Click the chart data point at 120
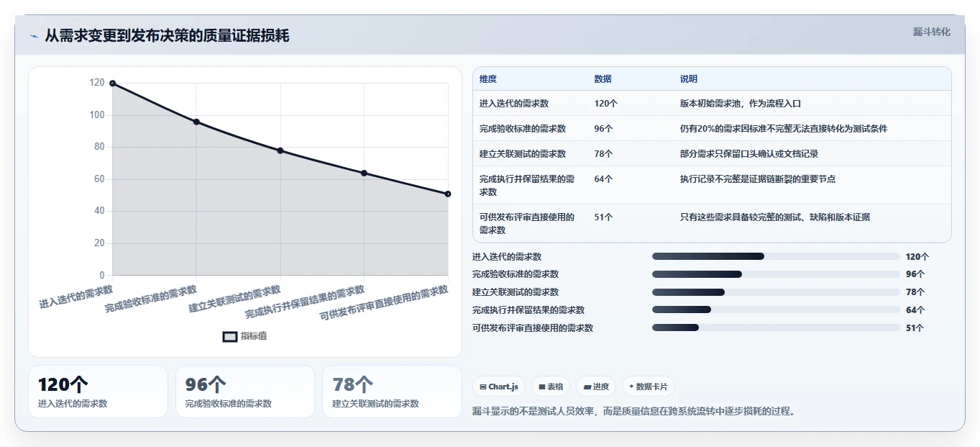980x447 pixels. point(113,83)
